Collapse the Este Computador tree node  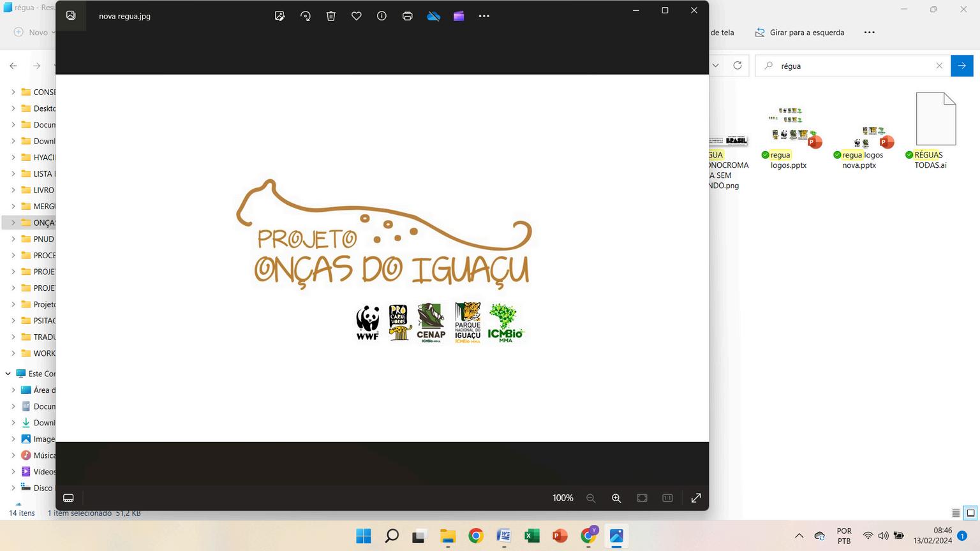[8, 374]
